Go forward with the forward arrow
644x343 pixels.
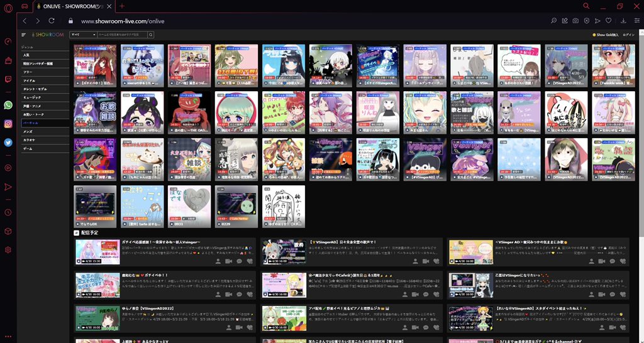pos(38,21)
